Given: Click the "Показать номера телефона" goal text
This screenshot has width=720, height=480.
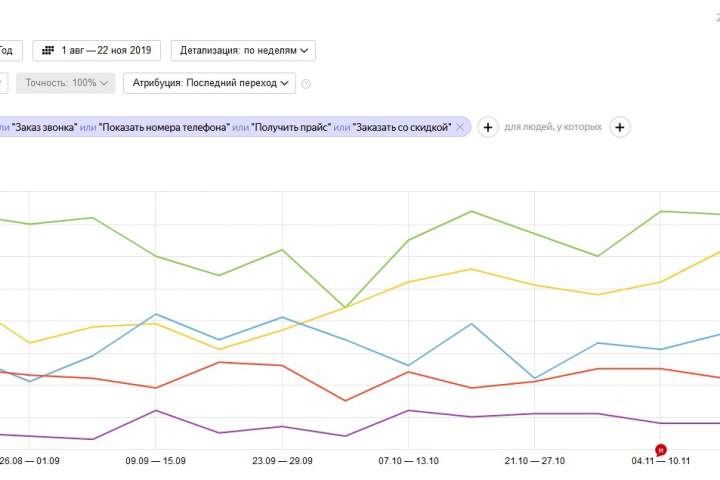Looking at the screenshot, I should pos(164,127).
